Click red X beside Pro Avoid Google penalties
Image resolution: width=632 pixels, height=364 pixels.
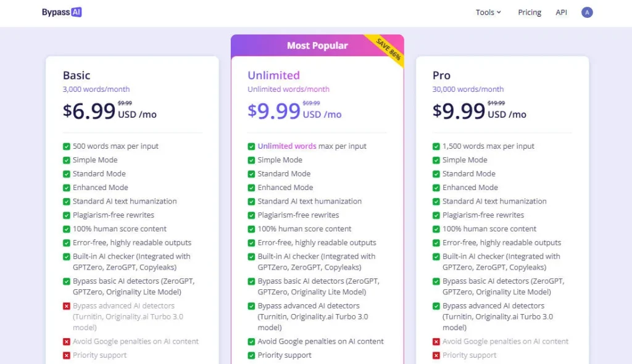coord(436,342)
